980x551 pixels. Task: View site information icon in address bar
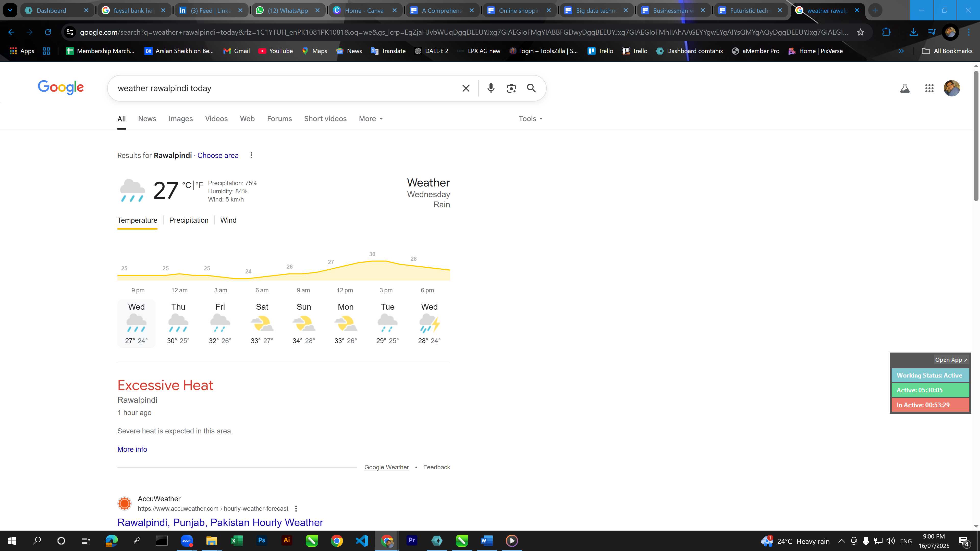pos(70,32)
